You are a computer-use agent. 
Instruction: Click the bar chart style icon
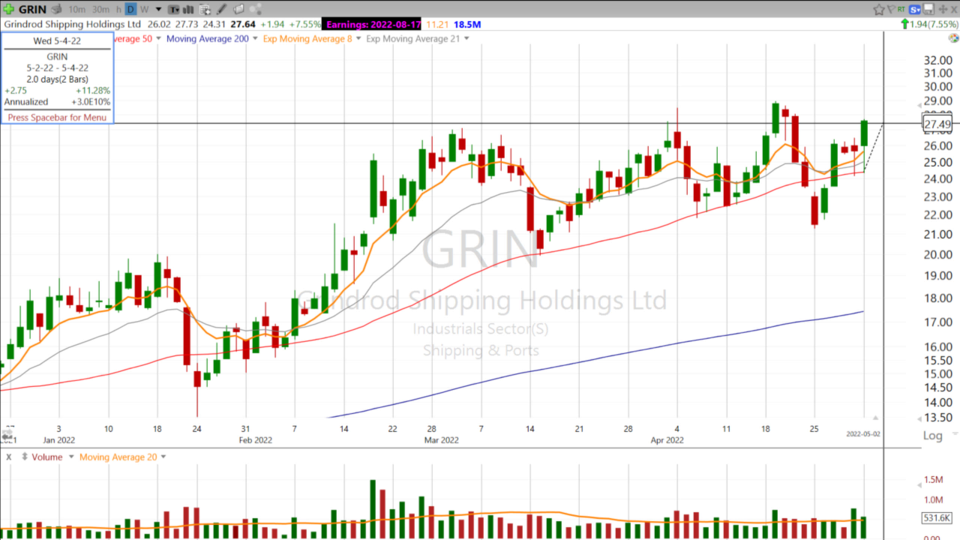tap(189, 9)
